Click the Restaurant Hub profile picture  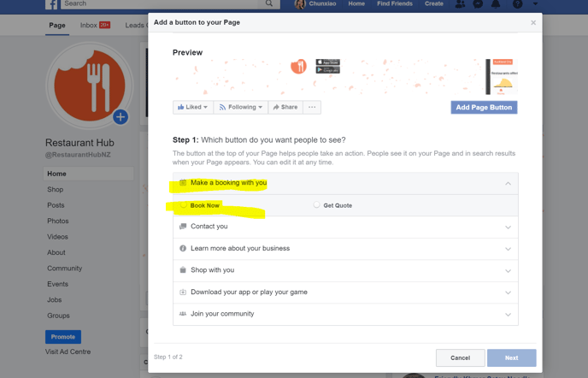90,86
